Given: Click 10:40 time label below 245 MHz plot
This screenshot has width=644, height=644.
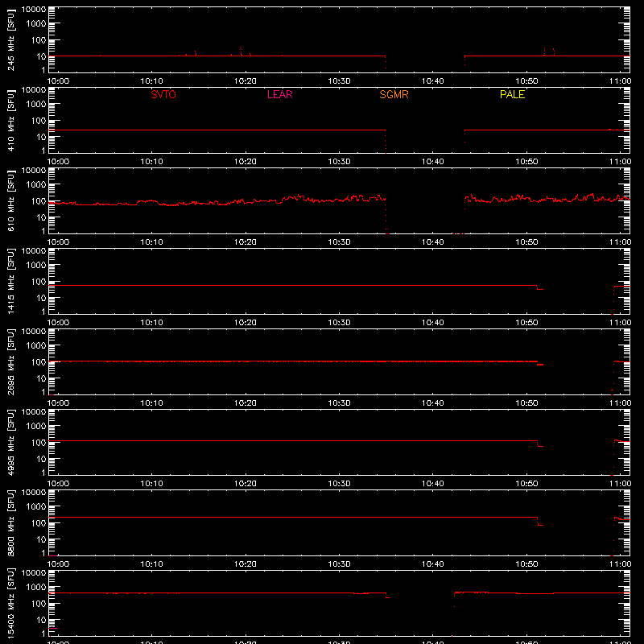Looking at the screenshot, I should point(433,81).
